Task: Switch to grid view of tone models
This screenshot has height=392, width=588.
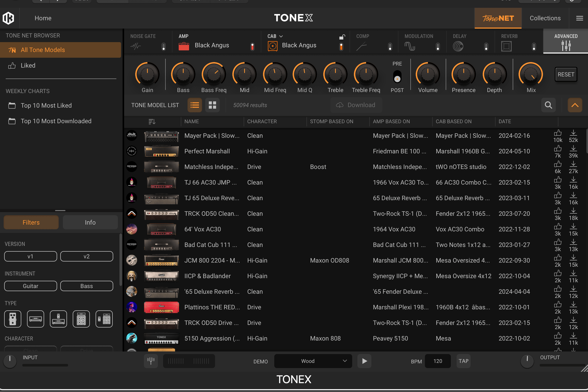Action: [212, 105]
